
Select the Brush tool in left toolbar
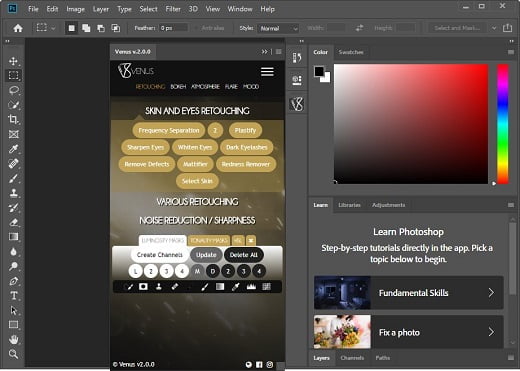point(14,178)
